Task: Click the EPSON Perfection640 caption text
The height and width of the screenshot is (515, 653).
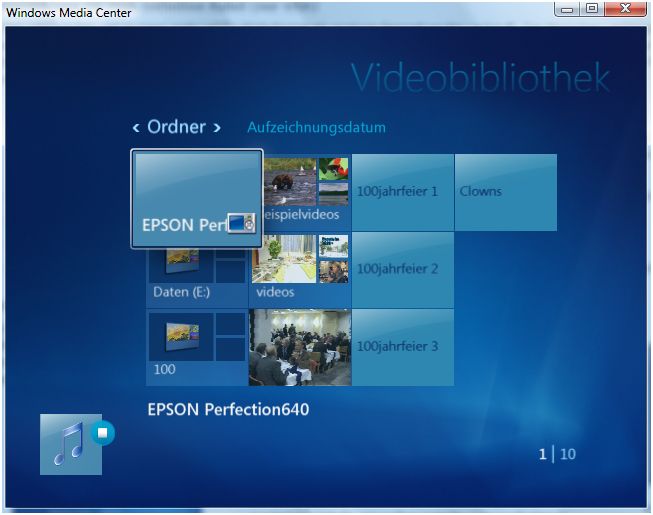Action: pyautogui.click(x=228, y=409)
